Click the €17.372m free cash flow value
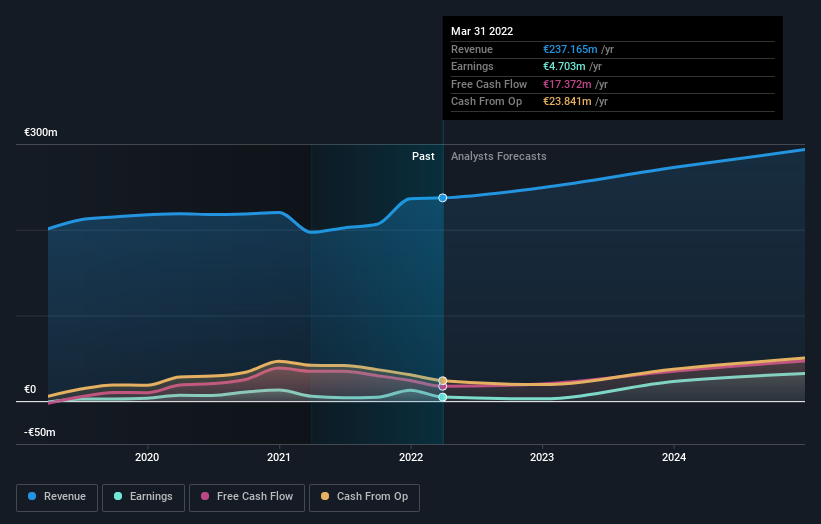821x524 pixels. pyautogui.click(x=568, y=84)
